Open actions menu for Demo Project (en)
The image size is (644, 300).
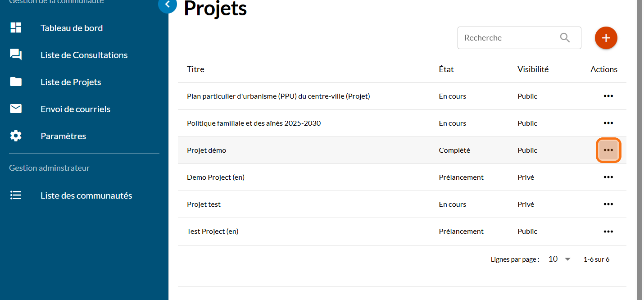point(608,177)
